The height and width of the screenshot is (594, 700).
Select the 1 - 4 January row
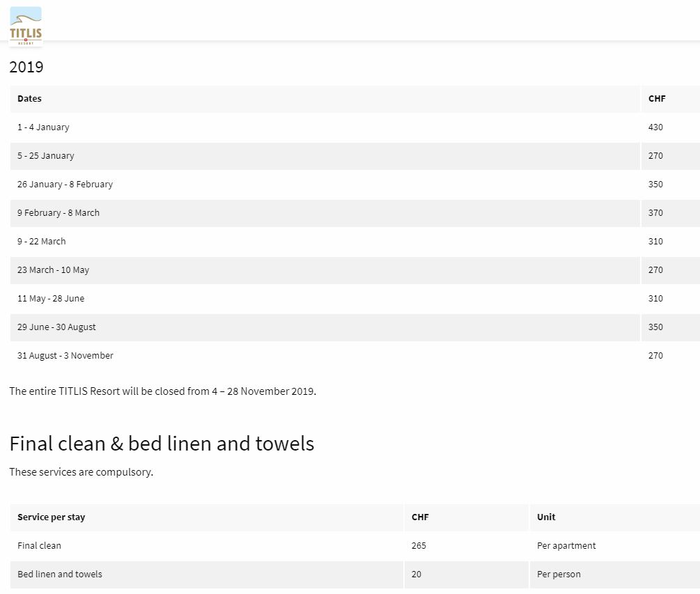[x=43, y=127]
